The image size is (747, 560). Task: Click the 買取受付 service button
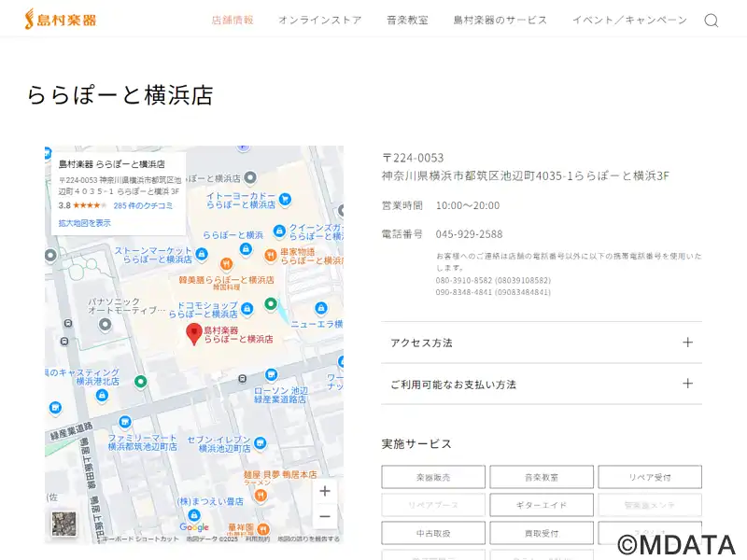[x=542, y=533]
